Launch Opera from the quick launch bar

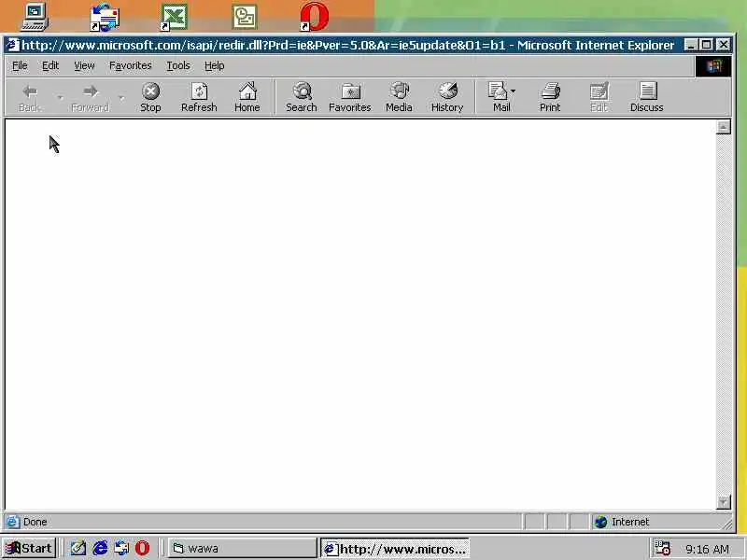click(x=142, y=548)
